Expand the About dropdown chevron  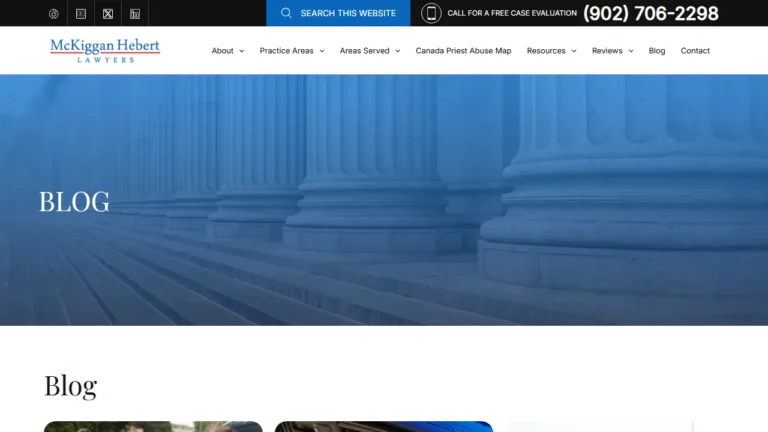coord(241,51)
